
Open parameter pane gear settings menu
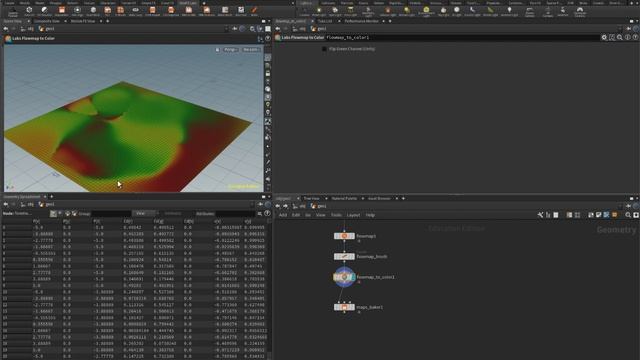(x=604, y=38)
